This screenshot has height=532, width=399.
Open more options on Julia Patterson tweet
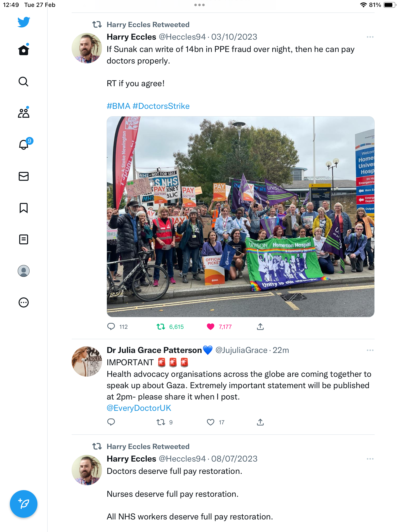(370, 350)
